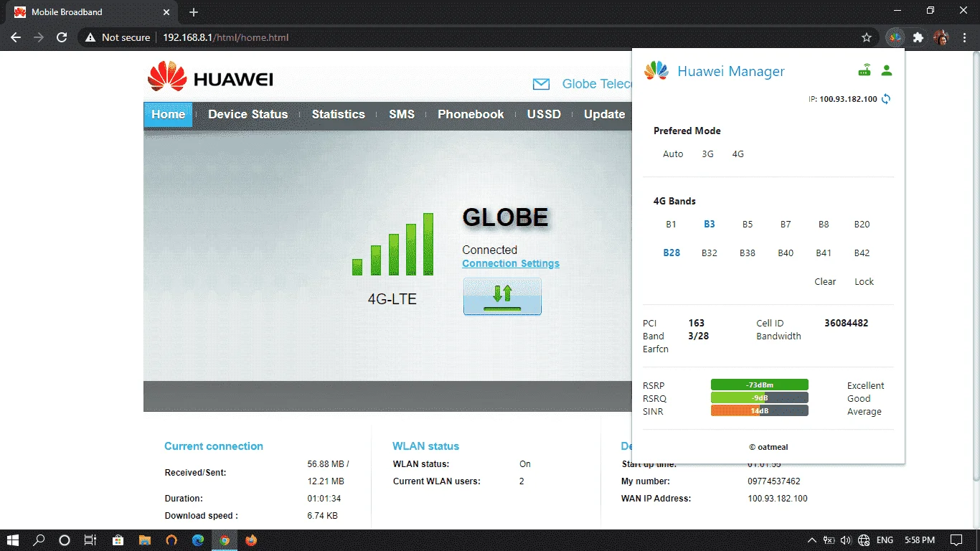The image size is (980, 551).
Task: Click the Globe Telecom text link
Action: [x=597, y=84]
